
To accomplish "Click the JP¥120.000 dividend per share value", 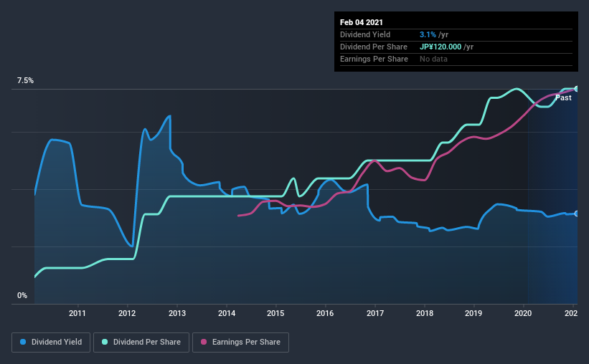I will tap(440, 47).
